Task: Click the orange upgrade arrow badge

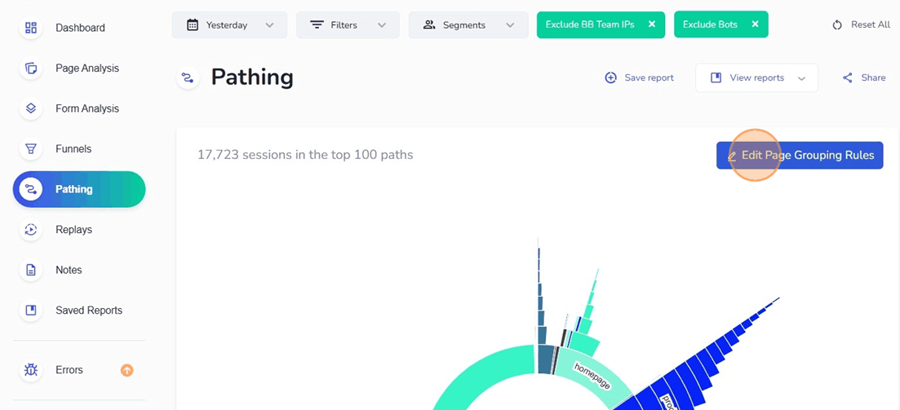Action: tap(127, 370)
